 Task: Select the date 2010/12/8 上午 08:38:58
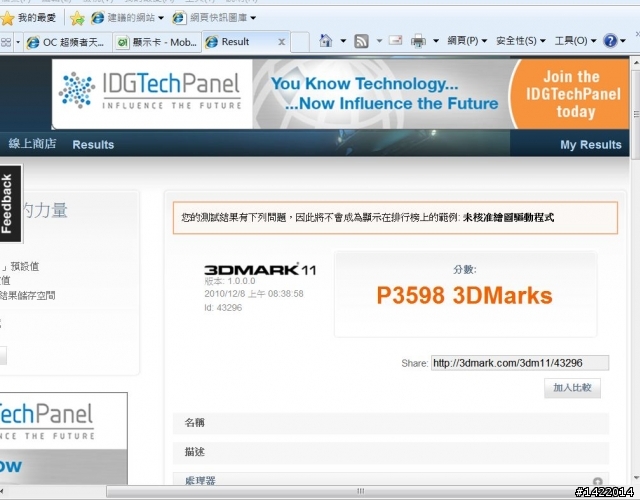tap(253, 294)
